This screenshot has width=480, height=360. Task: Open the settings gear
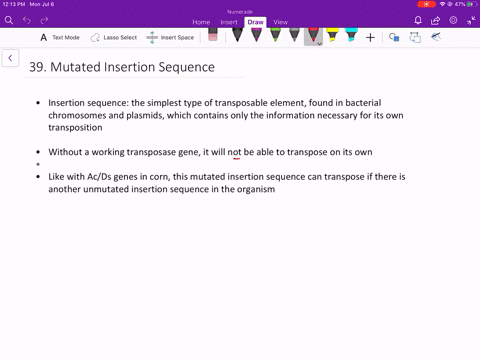pyautogui.click(x=453, y=20)
